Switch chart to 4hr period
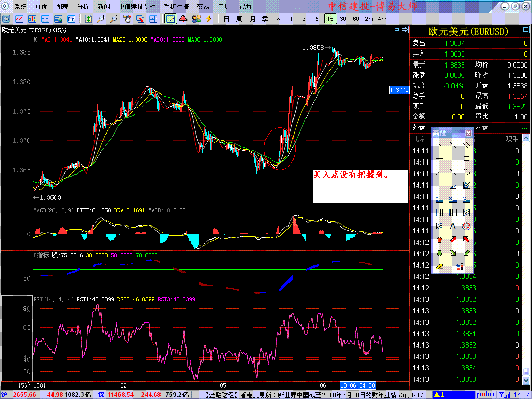Screen dimensions: 532x399 tap(382, 19)
